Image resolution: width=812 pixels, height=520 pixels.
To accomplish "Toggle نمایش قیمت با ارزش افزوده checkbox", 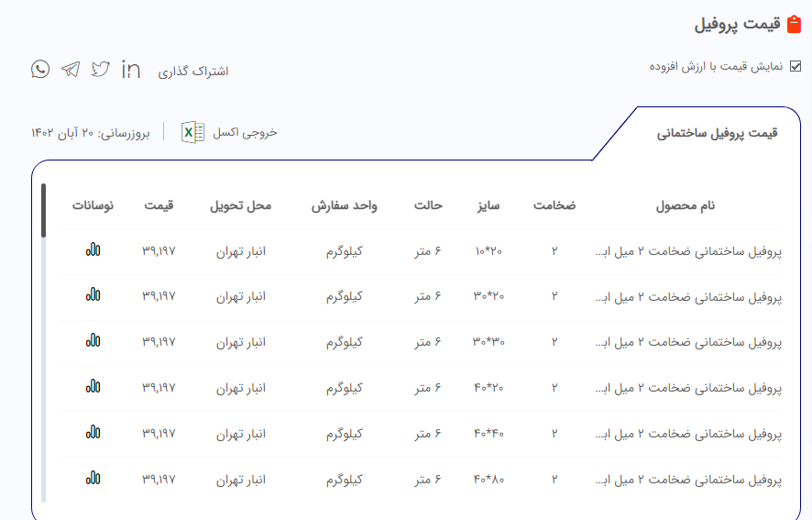I will [x=796, y=67].
